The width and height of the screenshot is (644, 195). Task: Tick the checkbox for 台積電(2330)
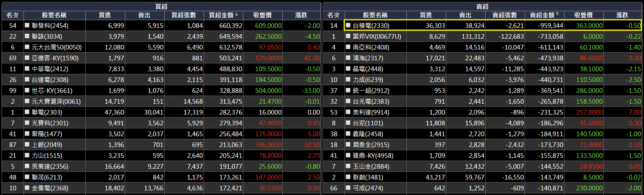(348, 25)
